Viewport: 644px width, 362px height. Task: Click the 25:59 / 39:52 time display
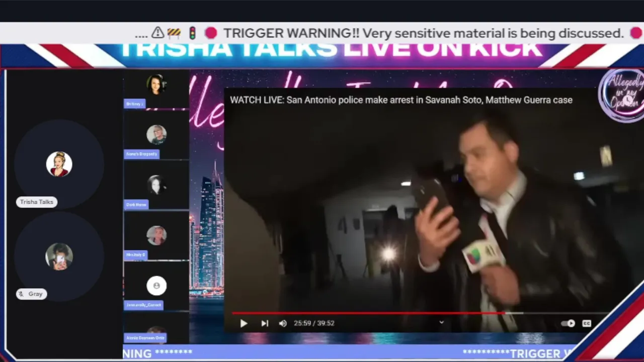[314, 323]
